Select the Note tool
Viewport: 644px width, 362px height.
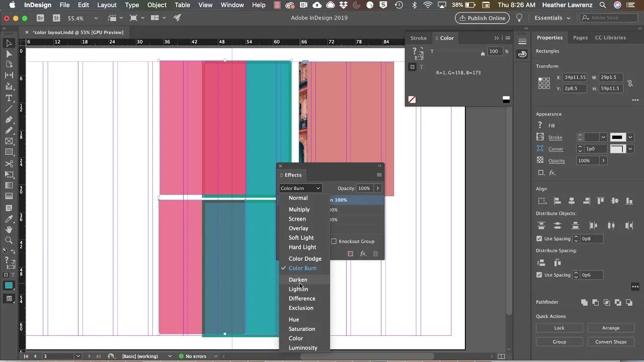9,208
